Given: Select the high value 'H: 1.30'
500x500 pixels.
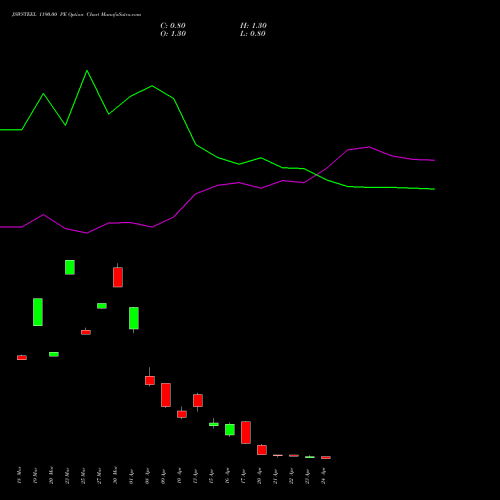Looking at the screenshot, I should [x=253, y=26].
